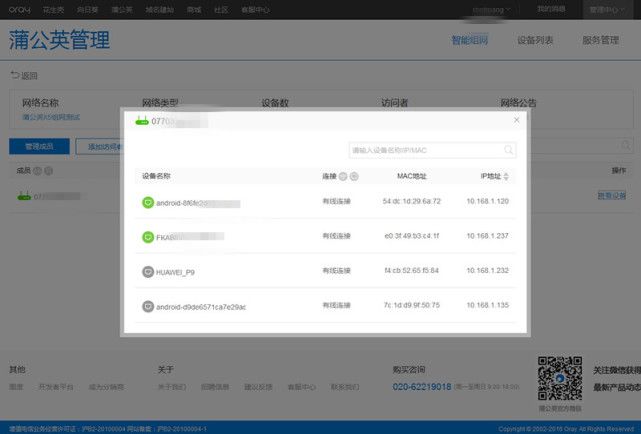Click the search magnifier icon in the dialog
Viewport: 641px width, 434px height.
[x=509, y=150]
